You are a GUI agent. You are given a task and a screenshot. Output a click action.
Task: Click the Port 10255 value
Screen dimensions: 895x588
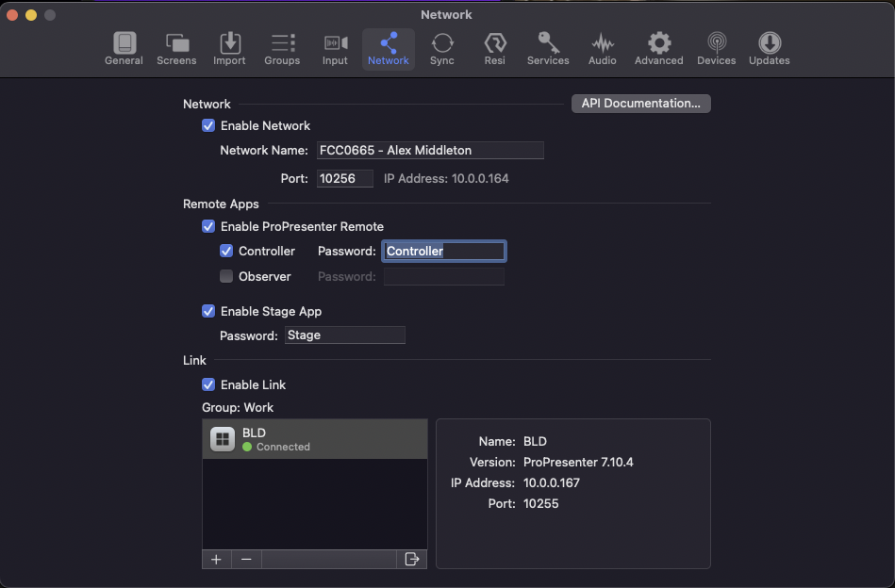[x=540, y=503]
